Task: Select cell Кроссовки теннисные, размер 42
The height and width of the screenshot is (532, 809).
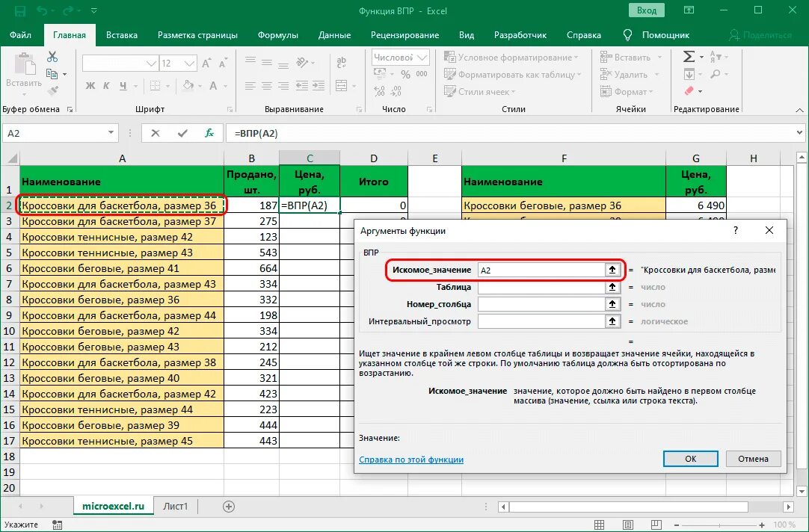Action: tap(122, 237)
